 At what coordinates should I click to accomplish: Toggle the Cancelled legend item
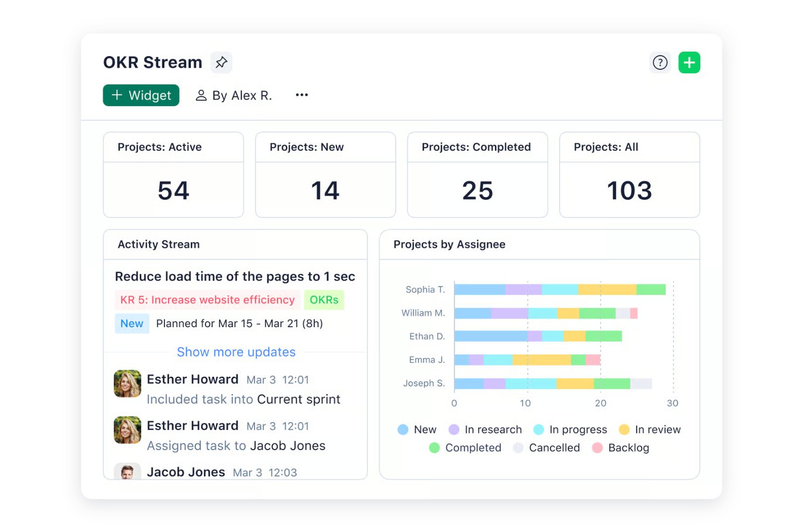pyautogui.click(x=546, y=448)
